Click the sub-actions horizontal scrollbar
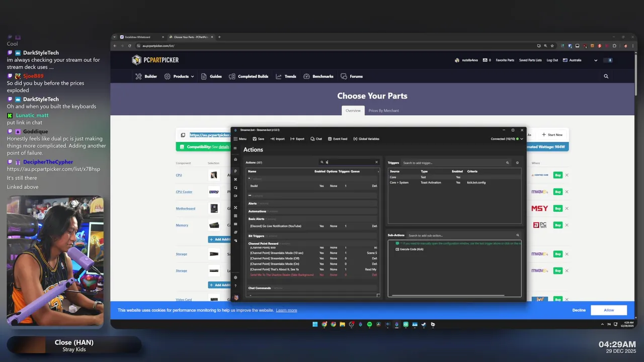Image resolution: width=644 pixels, height=362 pixels. [448, 296]
